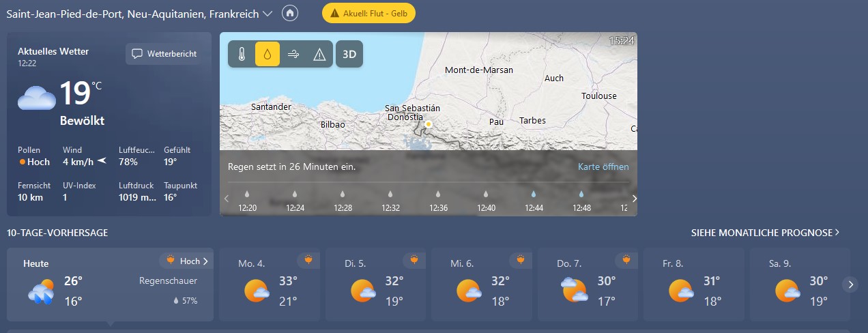Select the precipitation map layer icon
Image resolution: width=868 pixels, height=333 pixels.
(x=267, y=55)
